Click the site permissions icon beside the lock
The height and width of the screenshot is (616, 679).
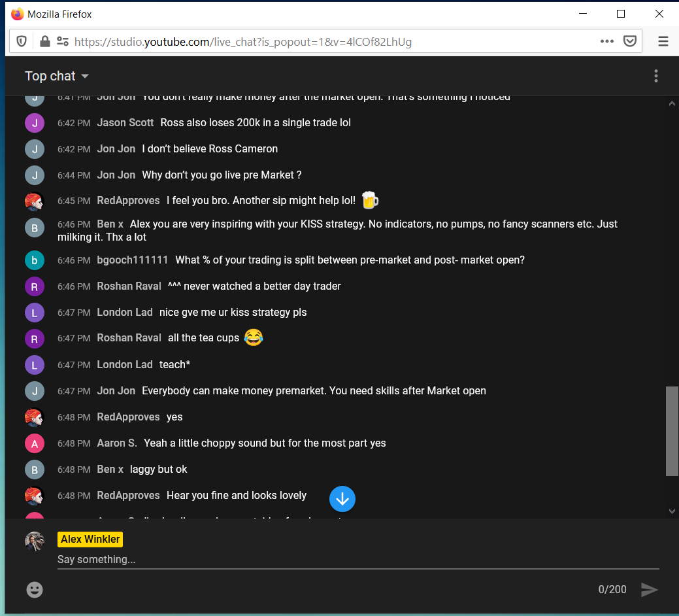(62, 41)
